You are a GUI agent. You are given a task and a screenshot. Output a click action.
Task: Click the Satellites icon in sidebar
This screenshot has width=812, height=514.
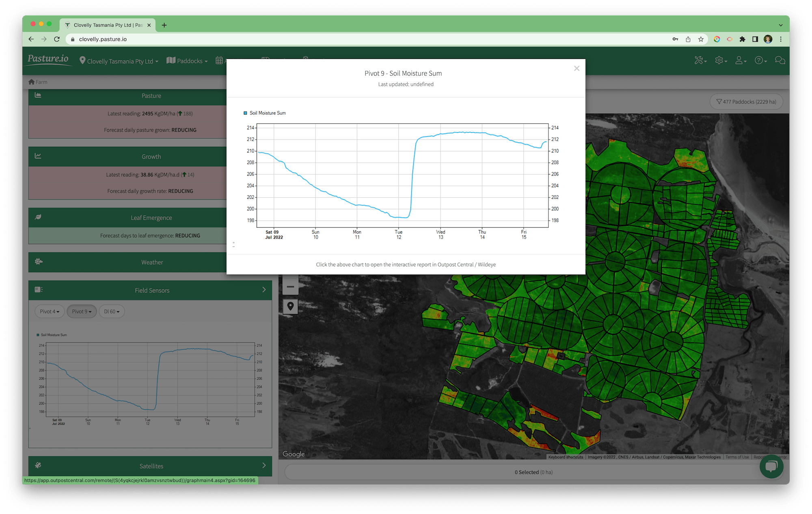coord(38,465)
